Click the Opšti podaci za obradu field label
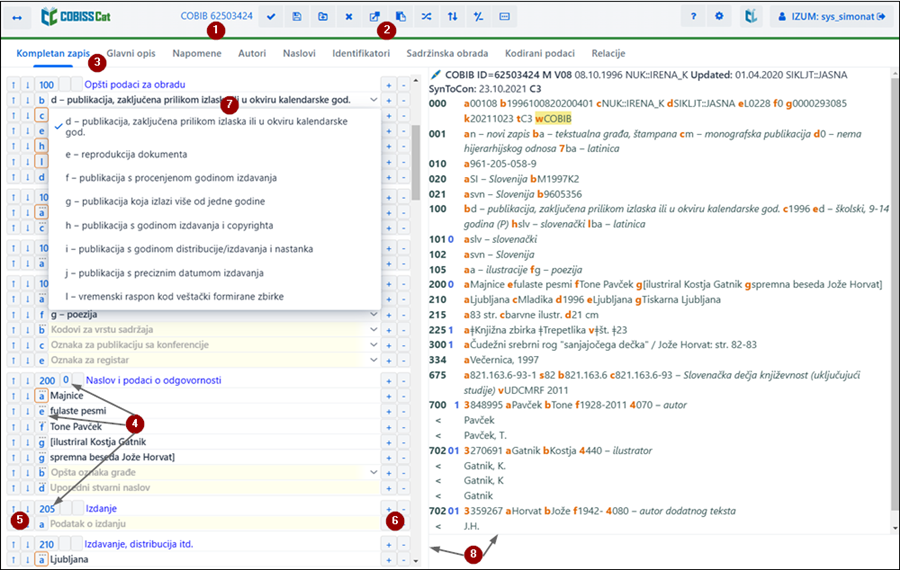Viewport: 900px width, 570px height. tap(135, 84)
